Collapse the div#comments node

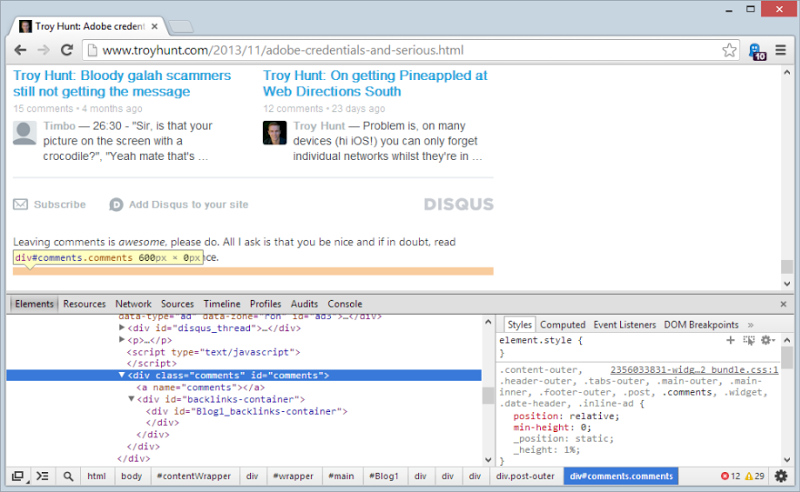click(x=121, y=375)
